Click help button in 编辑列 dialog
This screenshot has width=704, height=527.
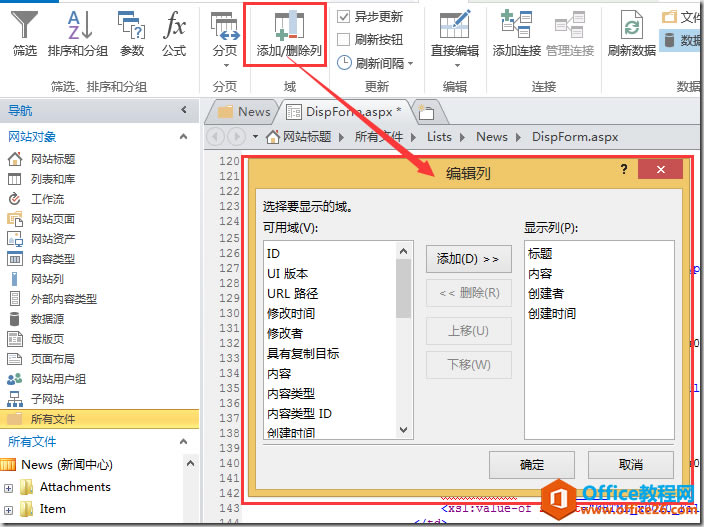[x=624, y=169]
